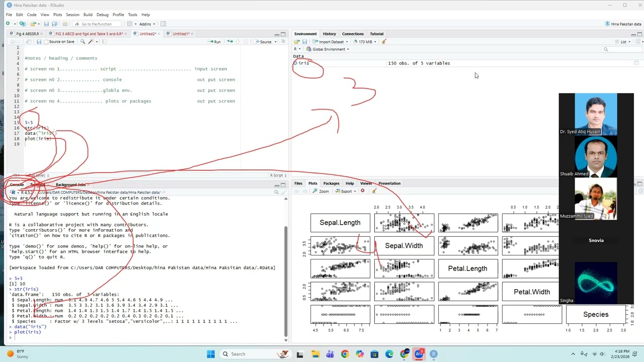The image size is (644, 362).
Task: Click the Find/Replace magnifier in editor
Action: [x=82, y=42]
